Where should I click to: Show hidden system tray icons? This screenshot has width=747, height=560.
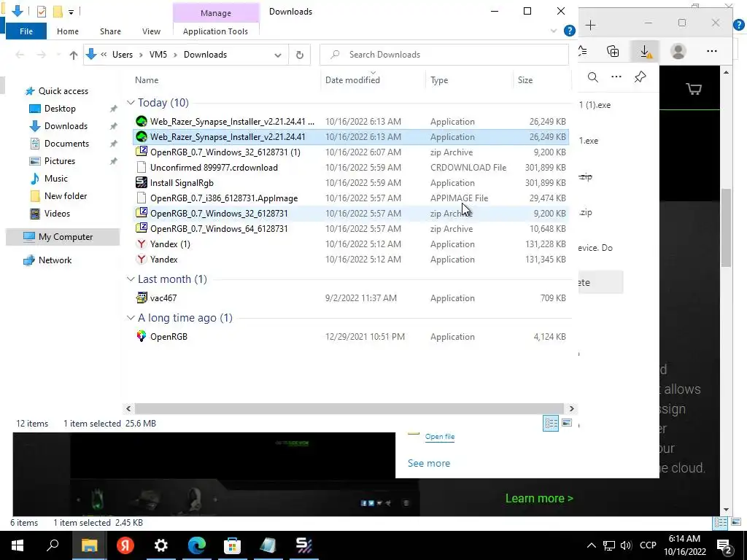[x=591, y=545]
